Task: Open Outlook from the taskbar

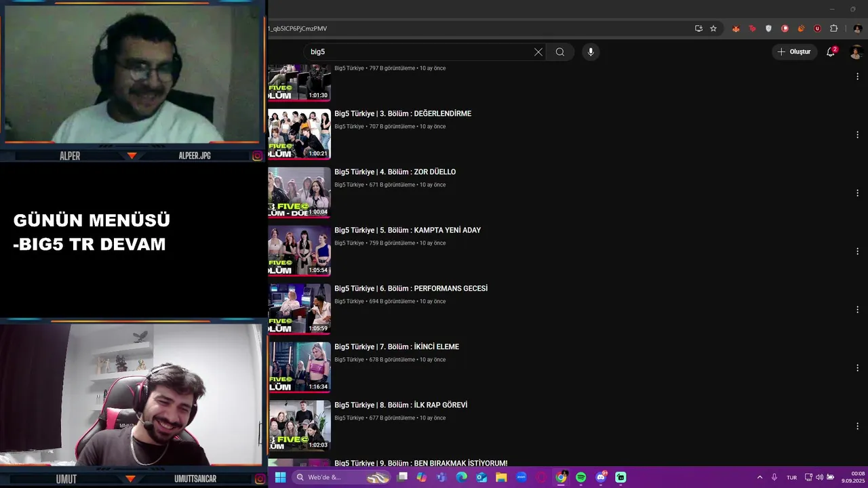Action: 481,477
